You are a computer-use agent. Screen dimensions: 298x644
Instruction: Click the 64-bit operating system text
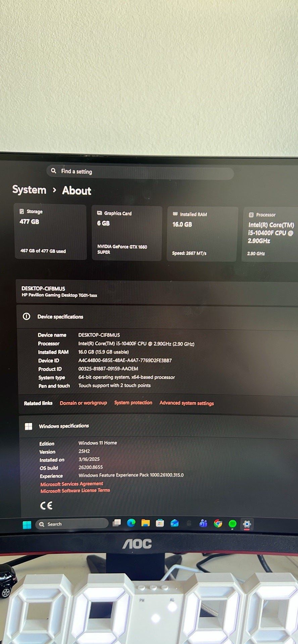(127, 377)
